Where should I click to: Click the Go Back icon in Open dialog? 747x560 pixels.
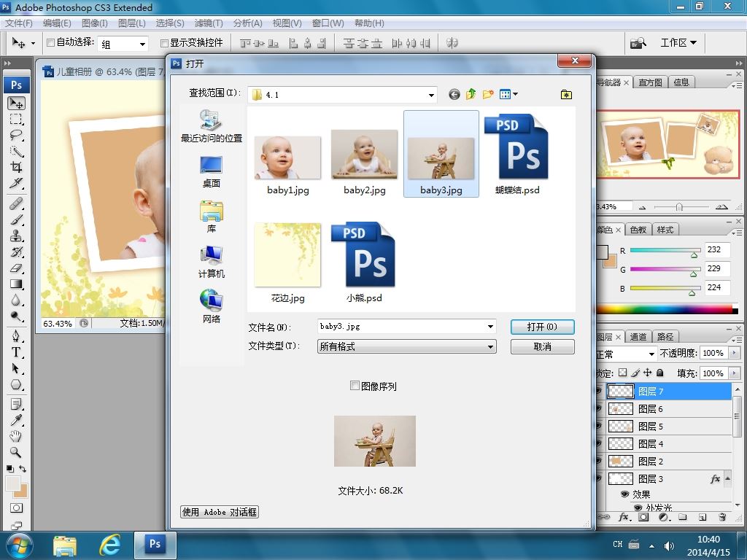point(454,94)
